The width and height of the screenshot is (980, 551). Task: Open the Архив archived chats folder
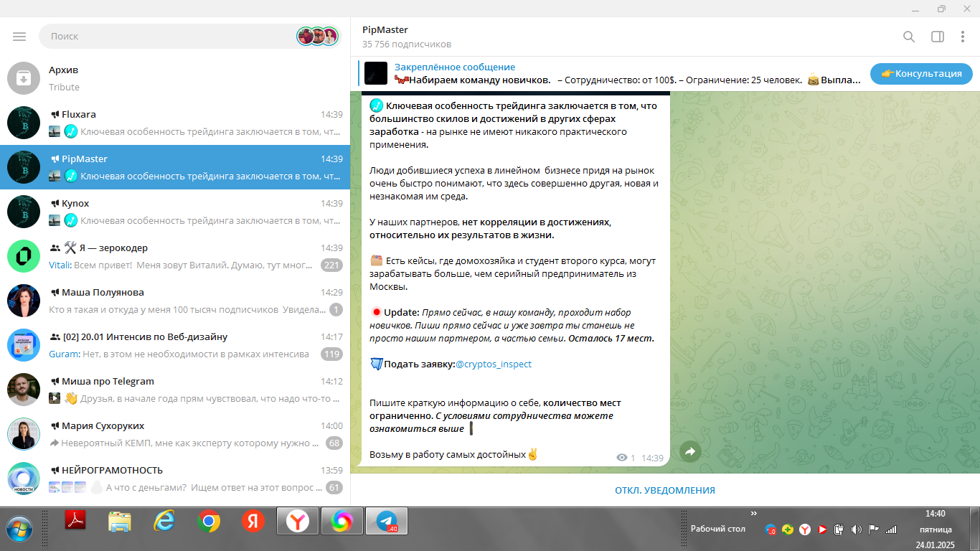pos(175,78)
